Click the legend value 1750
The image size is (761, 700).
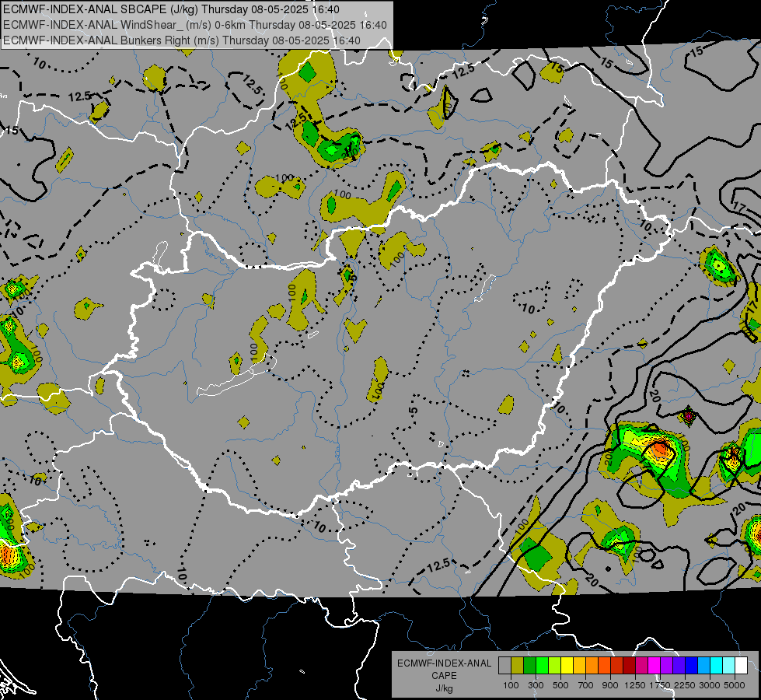click(660, 685)
